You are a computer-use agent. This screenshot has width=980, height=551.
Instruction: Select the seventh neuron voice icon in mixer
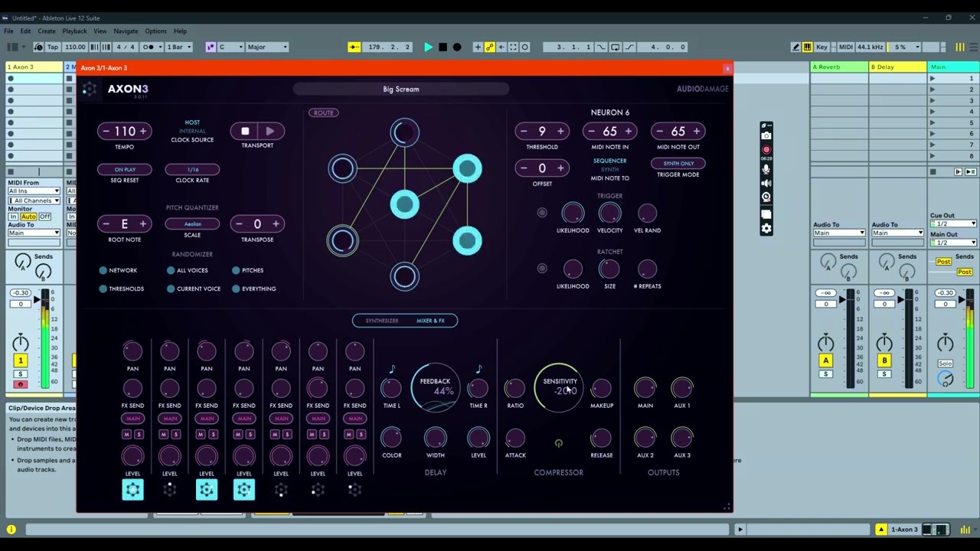(354, 489)
